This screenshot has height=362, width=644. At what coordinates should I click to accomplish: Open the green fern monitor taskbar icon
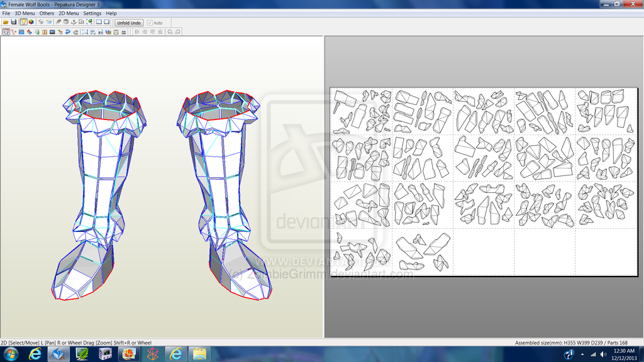coord(82,354)
